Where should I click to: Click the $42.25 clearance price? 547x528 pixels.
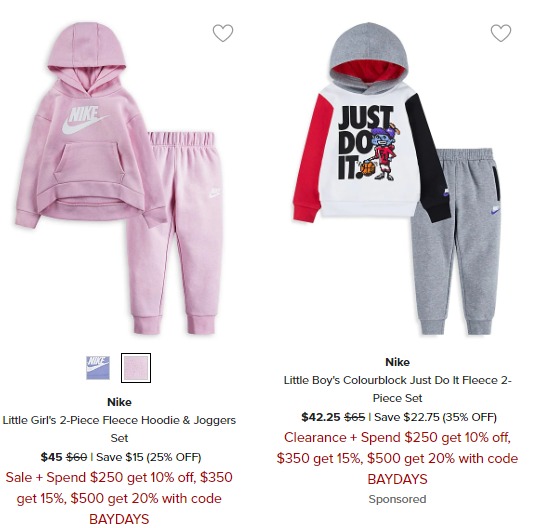(x=321, y=417)
